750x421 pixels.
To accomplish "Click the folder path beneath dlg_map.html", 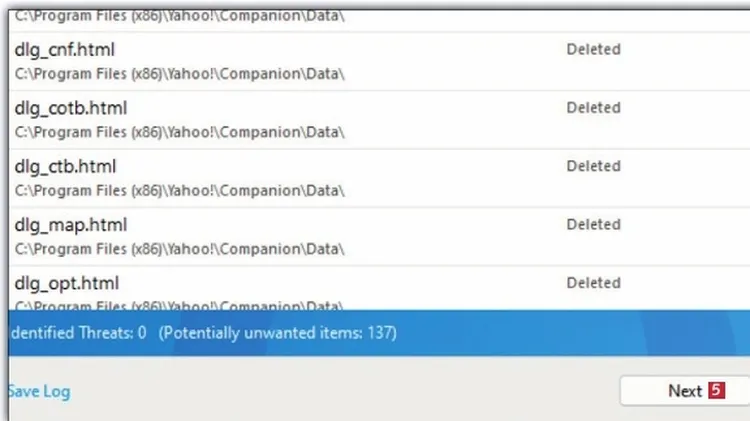I will (179, 249).
